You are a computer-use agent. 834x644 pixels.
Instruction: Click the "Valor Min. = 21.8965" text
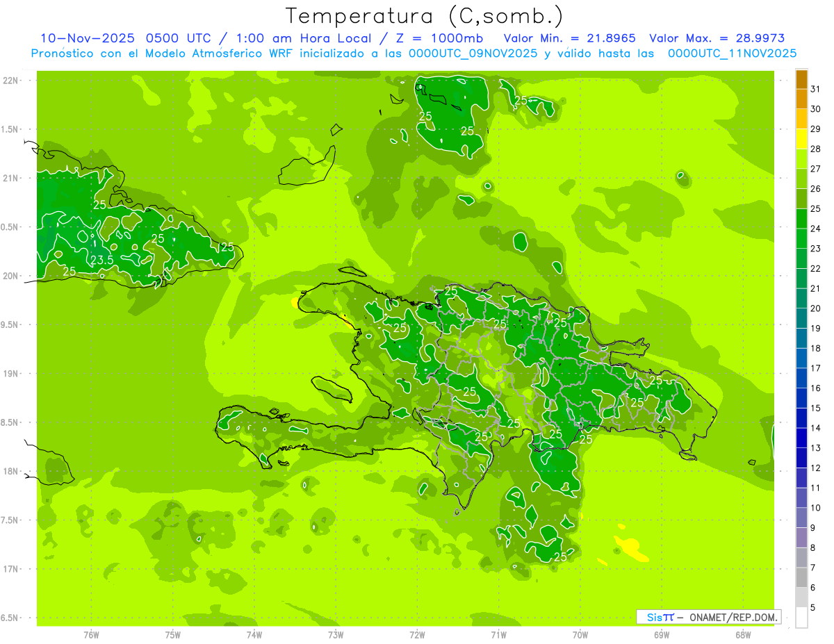[570, 38]
